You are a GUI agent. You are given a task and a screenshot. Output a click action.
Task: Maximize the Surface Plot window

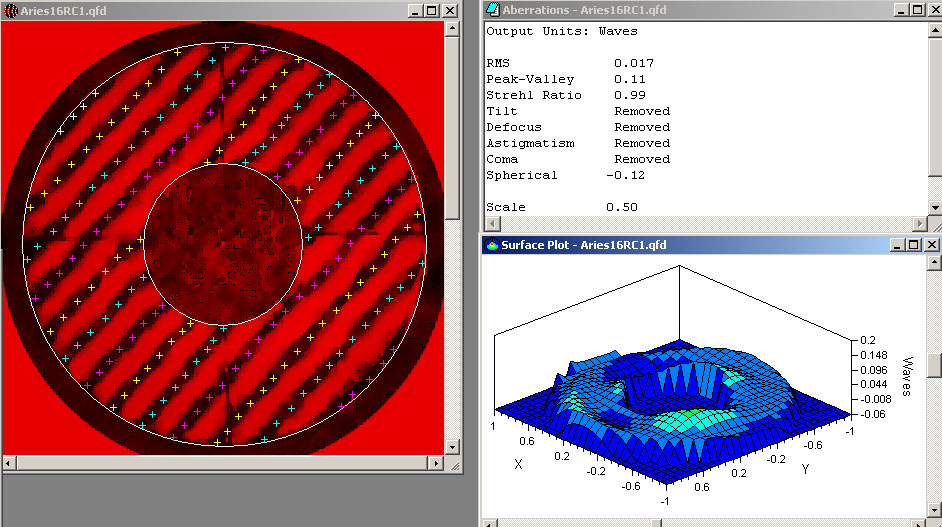914,245
